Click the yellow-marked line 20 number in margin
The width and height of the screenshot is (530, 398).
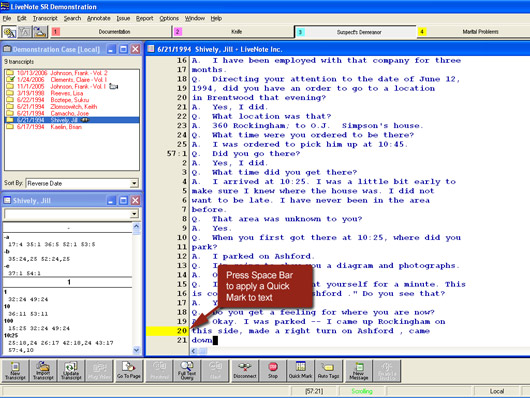[182, 331]
